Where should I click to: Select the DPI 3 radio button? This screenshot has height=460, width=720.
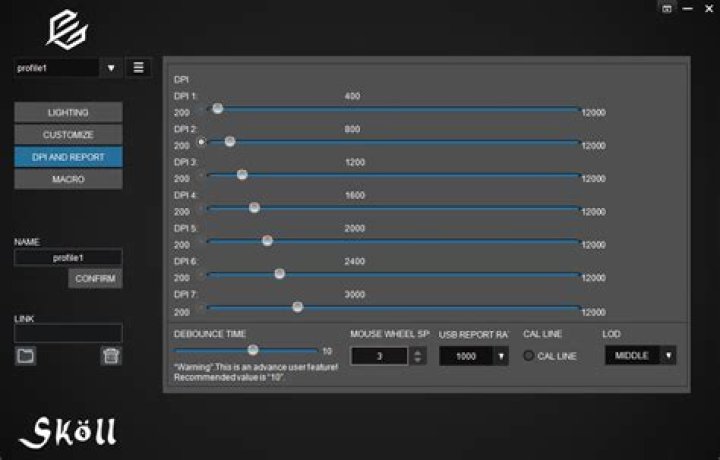pyautogui.click(x=201, y=175)
